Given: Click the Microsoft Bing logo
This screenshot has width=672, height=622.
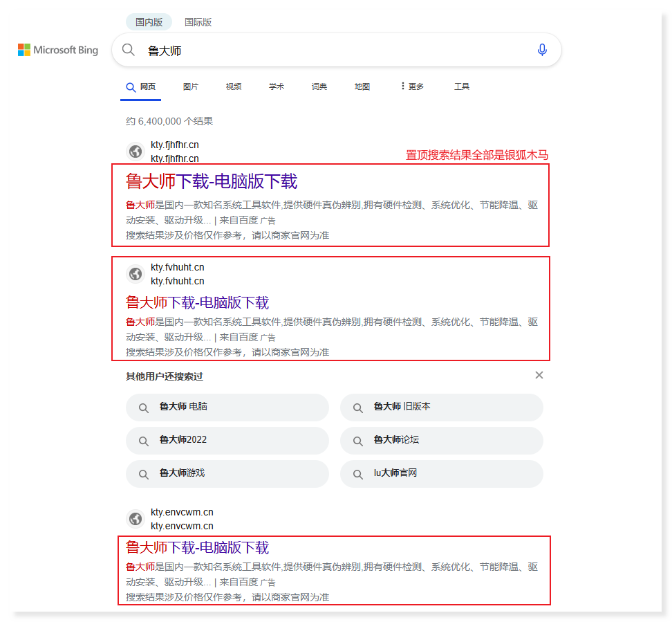Looking at the screenshot, I should click(x=57, y=50).
